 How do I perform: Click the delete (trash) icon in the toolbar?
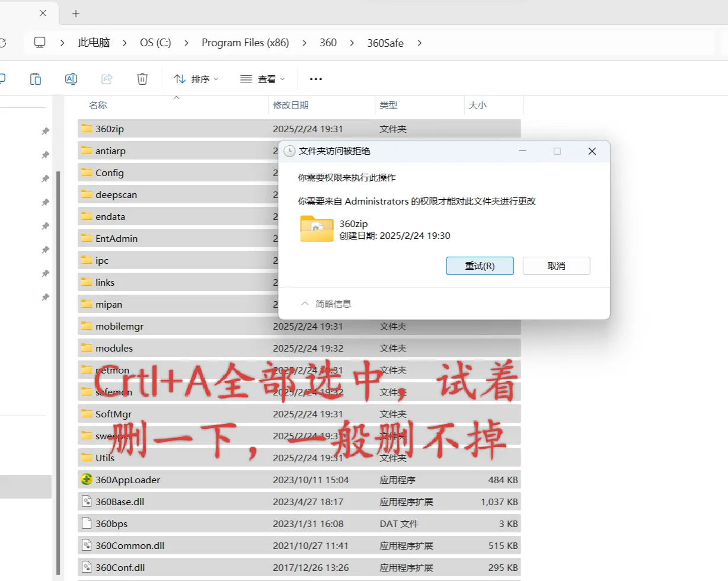click(142, 78)
